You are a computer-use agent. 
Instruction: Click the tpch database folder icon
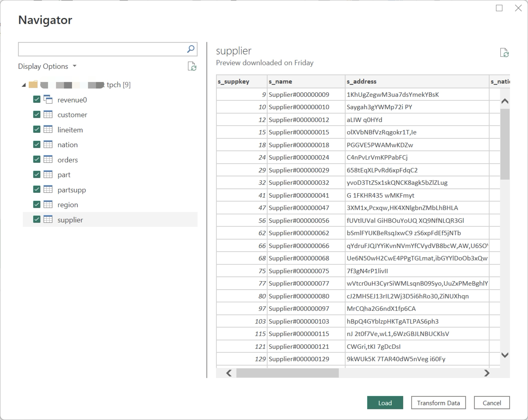[33, 84]
